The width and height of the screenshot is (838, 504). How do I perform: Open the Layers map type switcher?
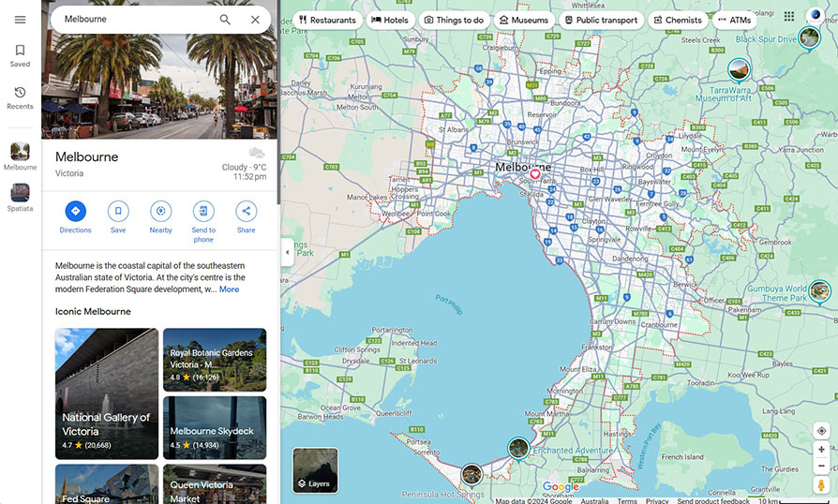click(x=315, y=470)
